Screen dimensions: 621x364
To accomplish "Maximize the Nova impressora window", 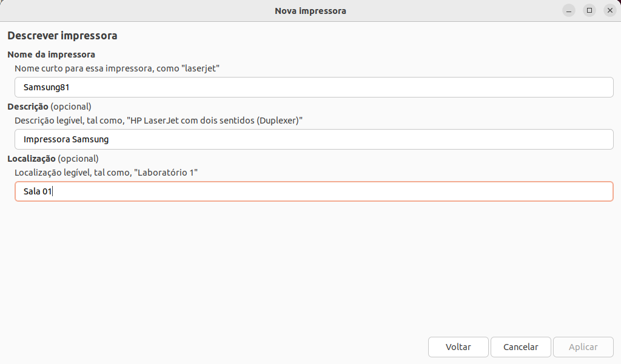I will [x=589, y=10].
